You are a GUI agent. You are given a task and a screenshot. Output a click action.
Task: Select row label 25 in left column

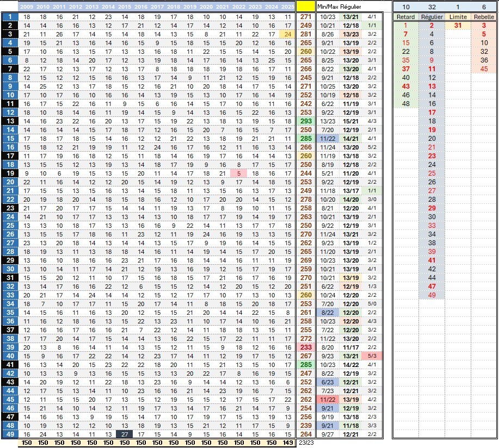pos(9,225)
